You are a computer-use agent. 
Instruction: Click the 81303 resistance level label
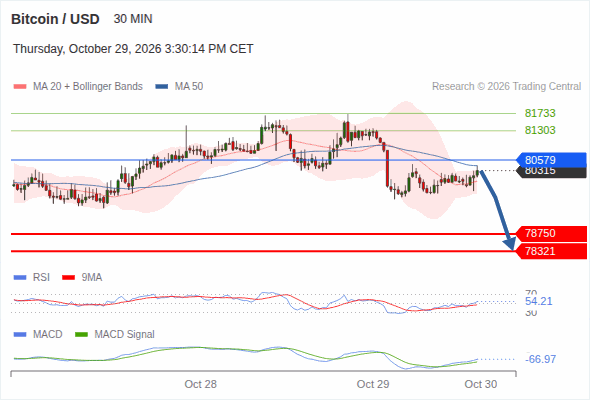(540, 130)
